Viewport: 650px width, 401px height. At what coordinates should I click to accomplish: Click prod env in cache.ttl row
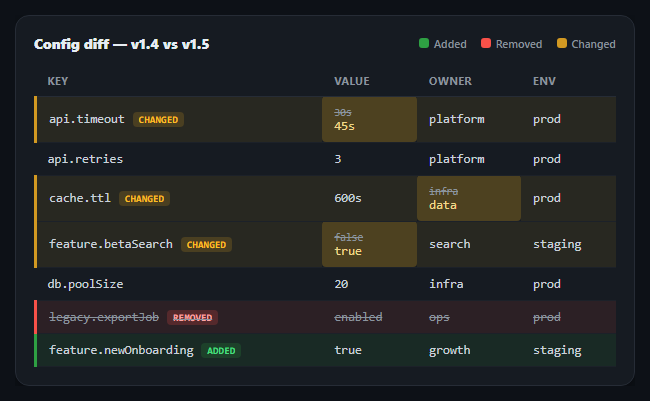pyautogui.click(x=547, y=198)
